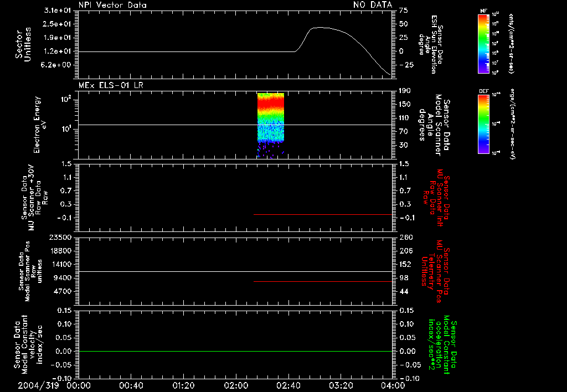Click the '190' scanner angle tick value
Screen dimensions: 567x392
[x=405, y=91]
